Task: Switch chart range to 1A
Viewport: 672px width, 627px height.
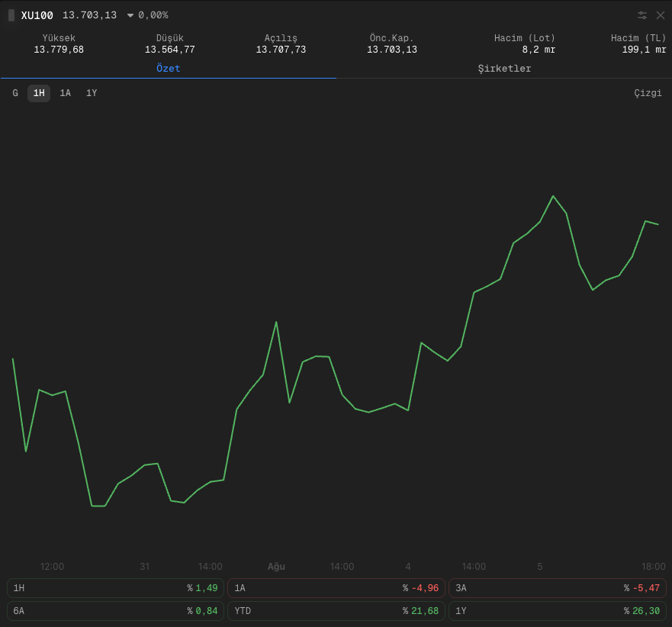Action: [x=65, y=93]
